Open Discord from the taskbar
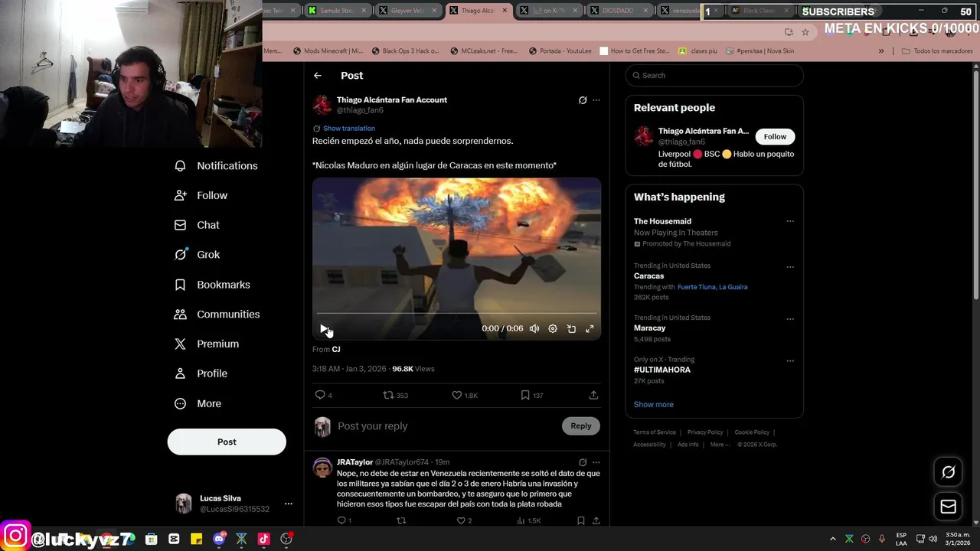Screen dimensions: 980x551 (219, 539)
